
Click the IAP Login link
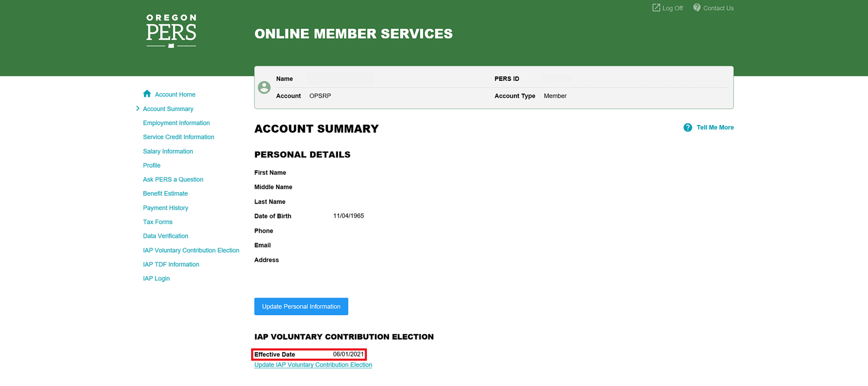point(156,278)
